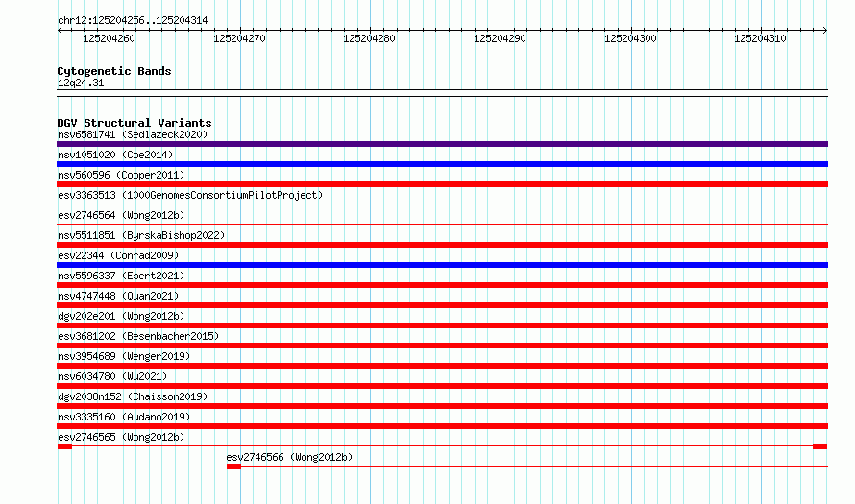Viewport: 855px width, 504px height.
Task: Click the red nsv3335160 variant bar
Action: [442, 426]
